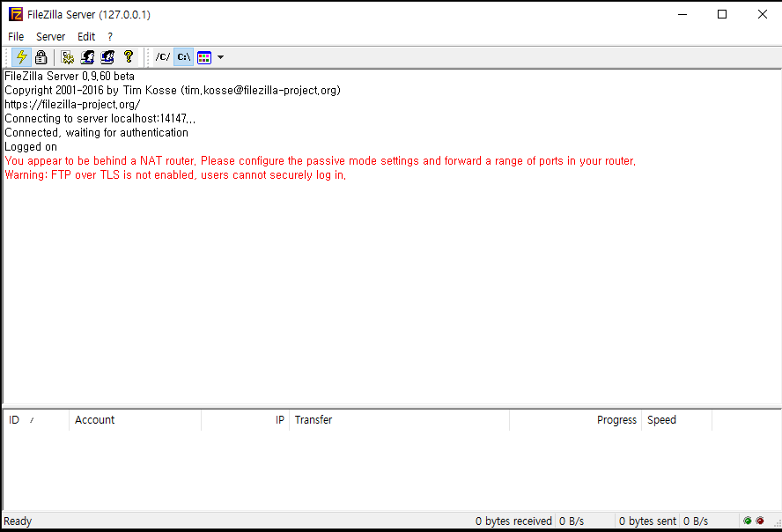Click the FileZilla Server title bar icon
782x532 pixels.
(16, 14)
